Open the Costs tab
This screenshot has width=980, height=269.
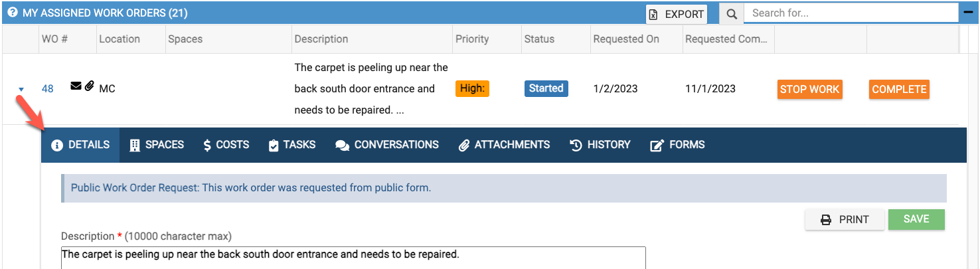226,145
